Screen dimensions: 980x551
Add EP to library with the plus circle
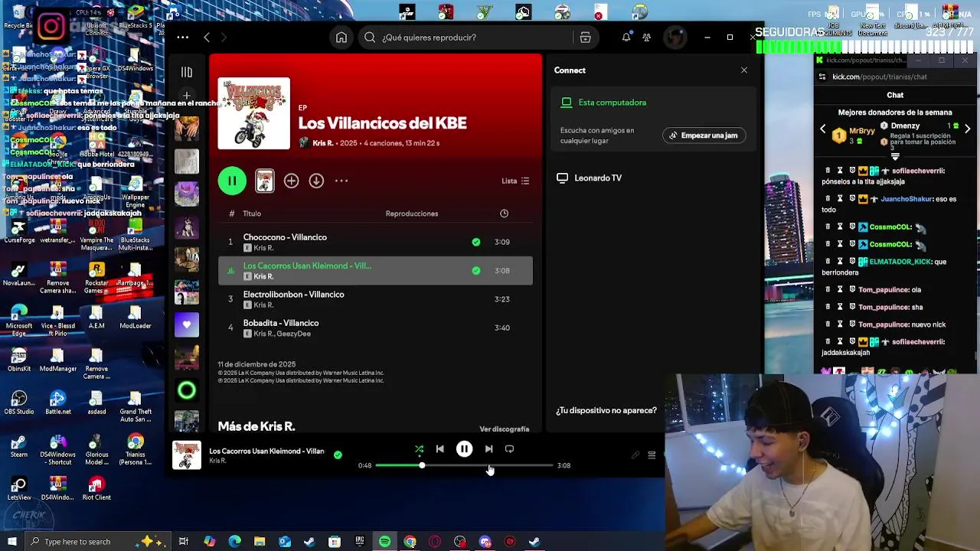(x=291, y=181)
